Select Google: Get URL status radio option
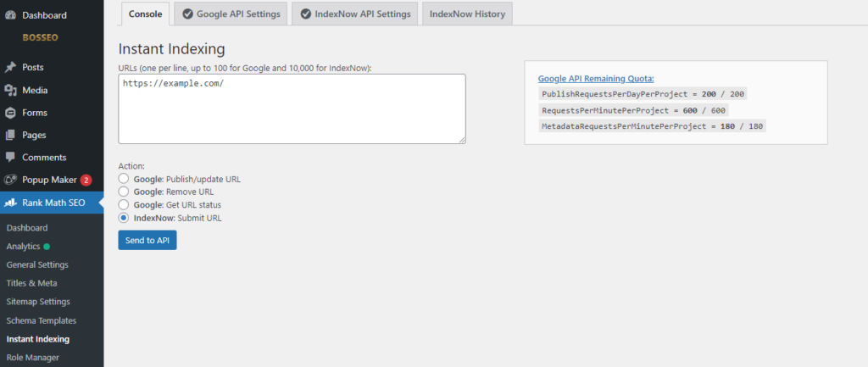 click(x=124, y=205)
